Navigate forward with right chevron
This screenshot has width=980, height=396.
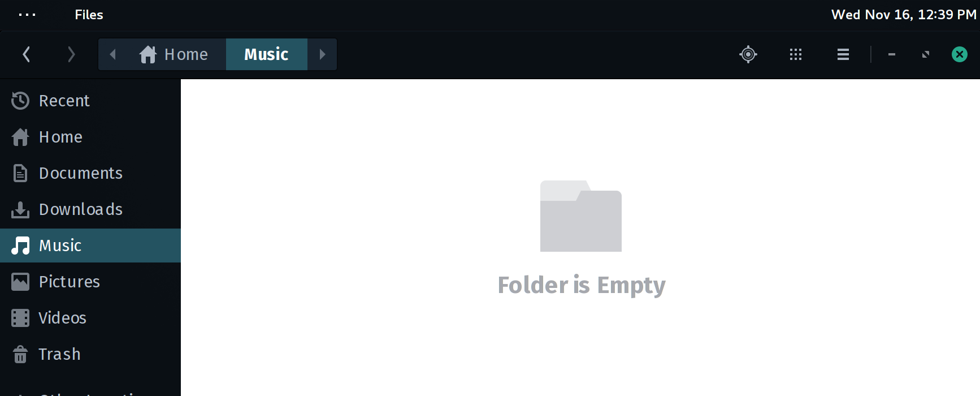71,54
